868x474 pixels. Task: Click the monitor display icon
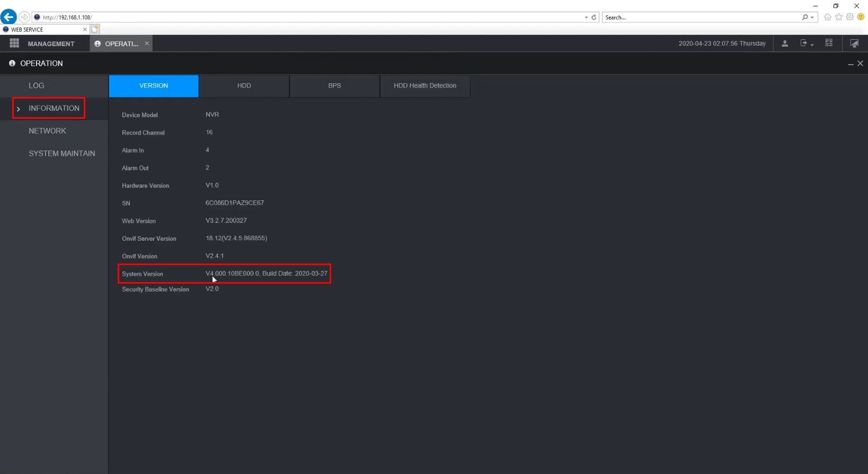tap(854, 43)
